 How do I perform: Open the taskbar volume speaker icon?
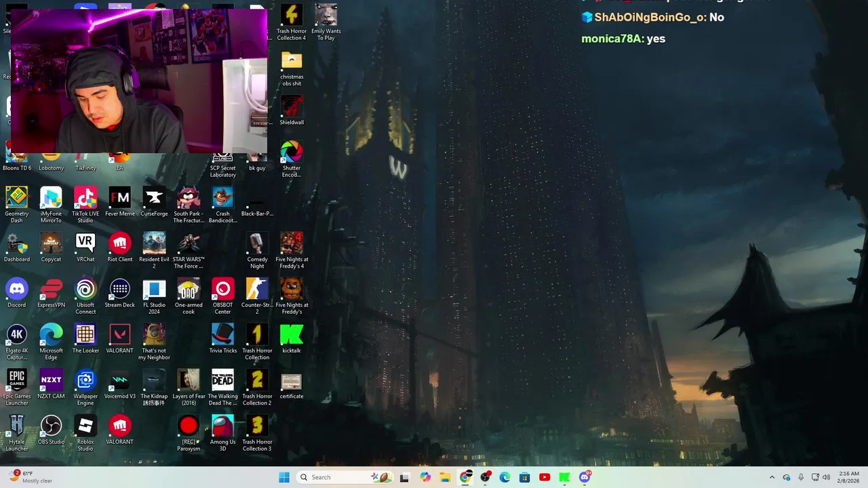point(826,477)
